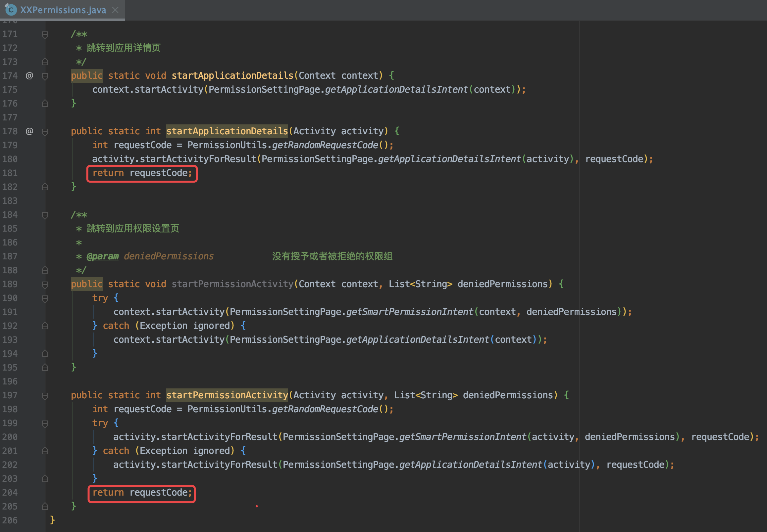Click line number 189 in the gutter

click(x=10, y=284)
